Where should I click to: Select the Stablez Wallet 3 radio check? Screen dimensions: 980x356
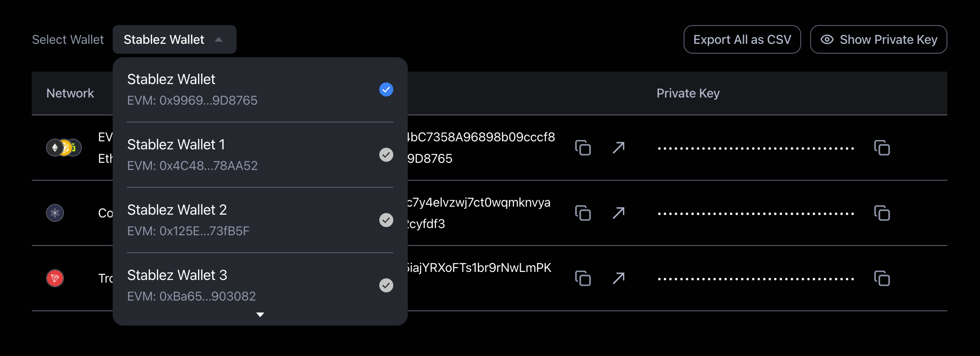(386, 285)
